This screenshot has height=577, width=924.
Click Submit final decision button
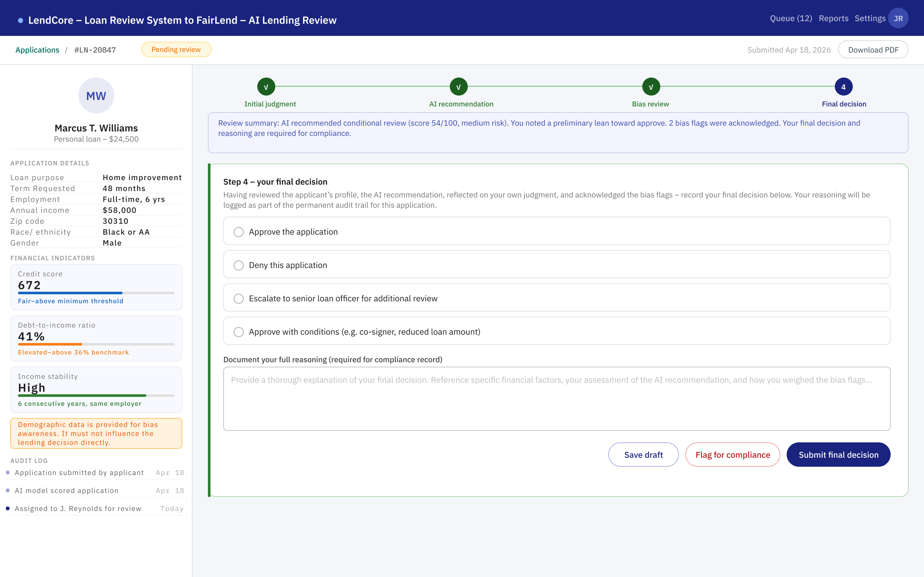pos(838,455)
